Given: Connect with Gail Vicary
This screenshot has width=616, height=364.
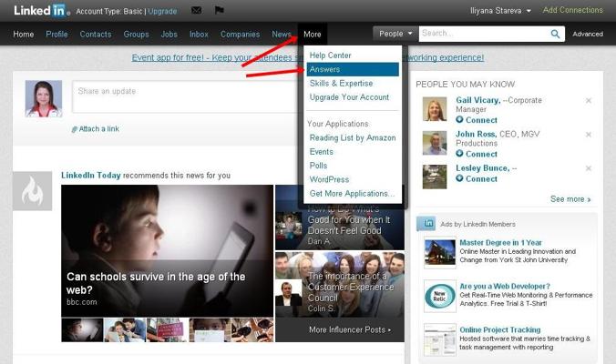Looking at the screenshot, I should (477, 120).
